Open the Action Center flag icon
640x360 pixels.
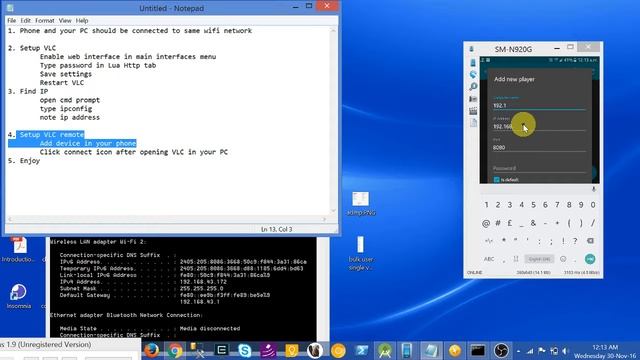[542, 351]
